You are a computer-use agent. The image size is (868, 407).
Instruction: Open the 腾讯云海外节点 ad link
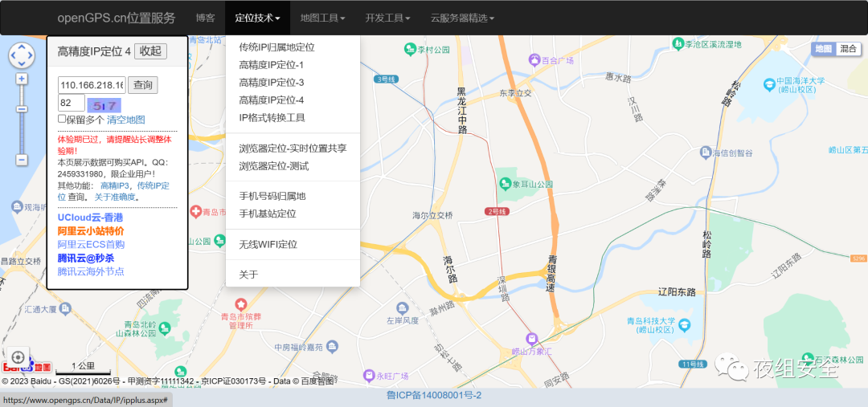pyautogui.click(x=91, y=271)
